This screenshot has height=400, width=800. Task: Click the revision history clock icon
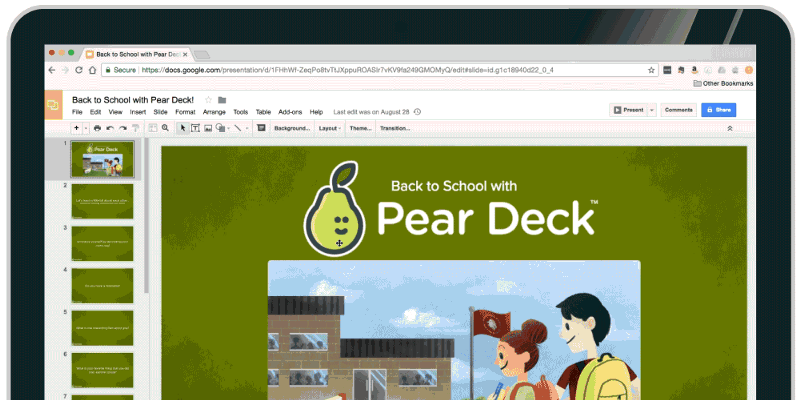(x=417, y=112)
